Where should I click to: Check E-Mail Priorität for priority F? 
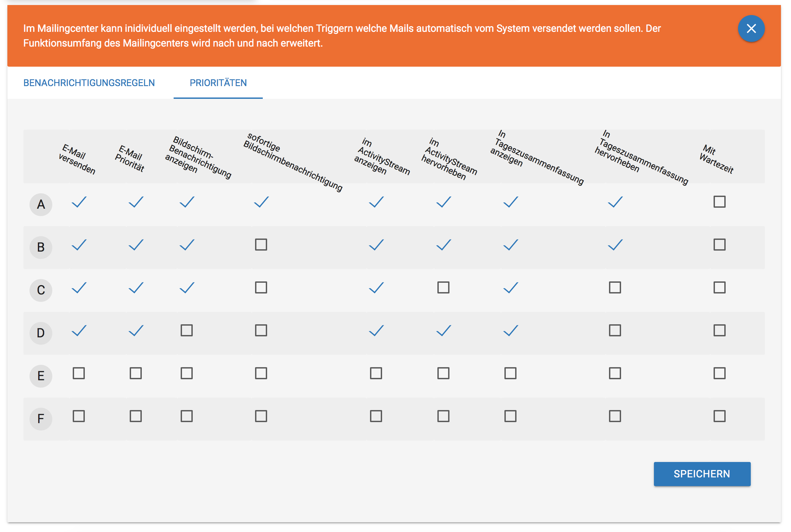click(136, 416)
